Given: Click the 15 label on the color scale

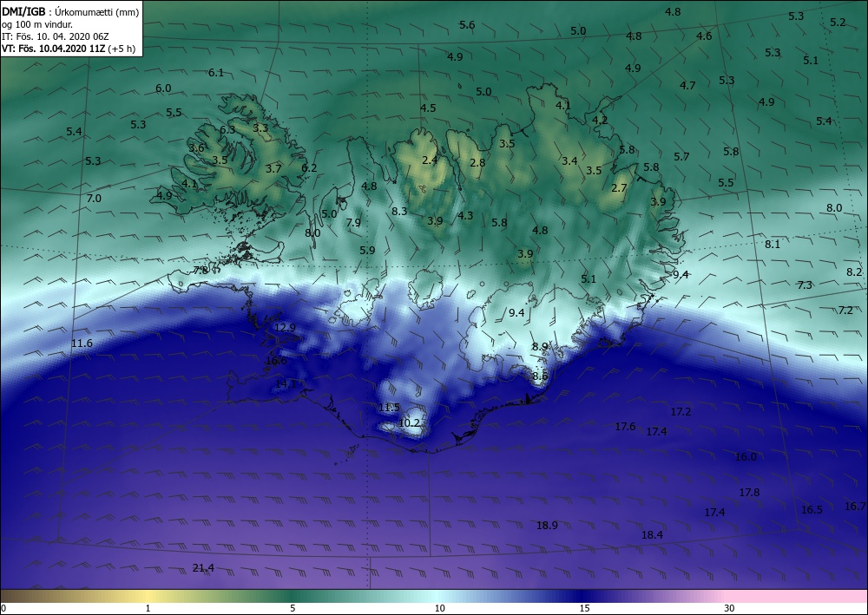Looking at the screenshot, I should [x=584, y=608].
